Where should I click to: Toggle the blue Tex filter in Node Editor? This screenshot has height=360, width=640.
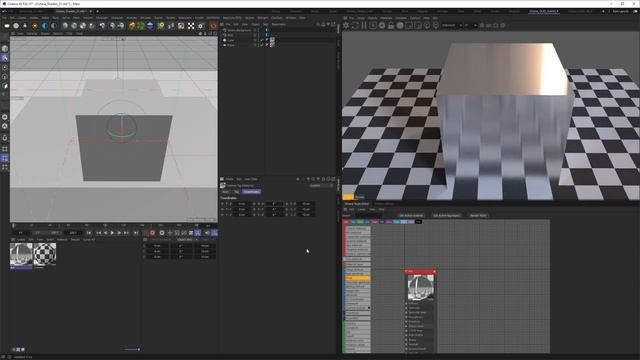tap(353, 222)
